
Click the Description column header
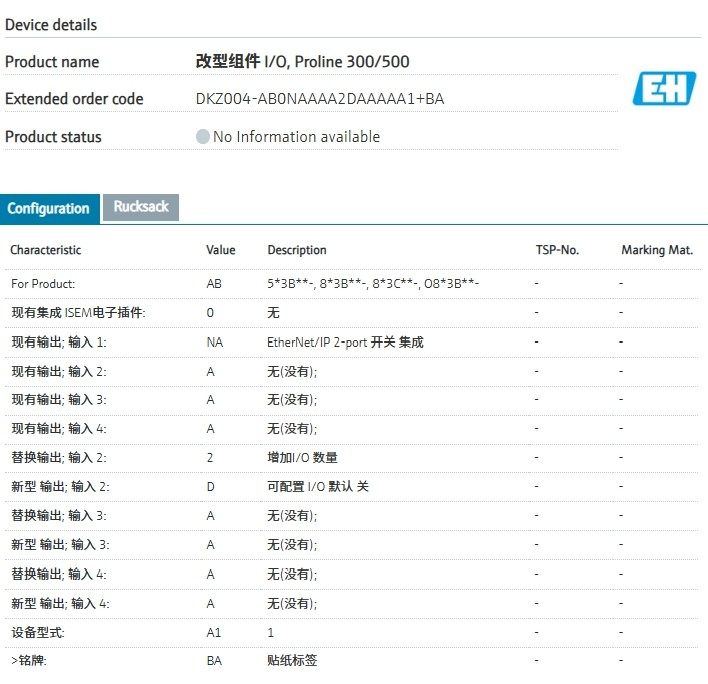point(297,250)
